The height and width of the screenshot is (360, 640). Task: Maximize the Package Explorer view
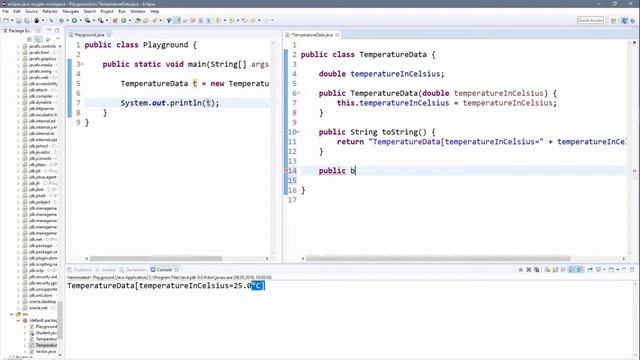click(57, 30)
